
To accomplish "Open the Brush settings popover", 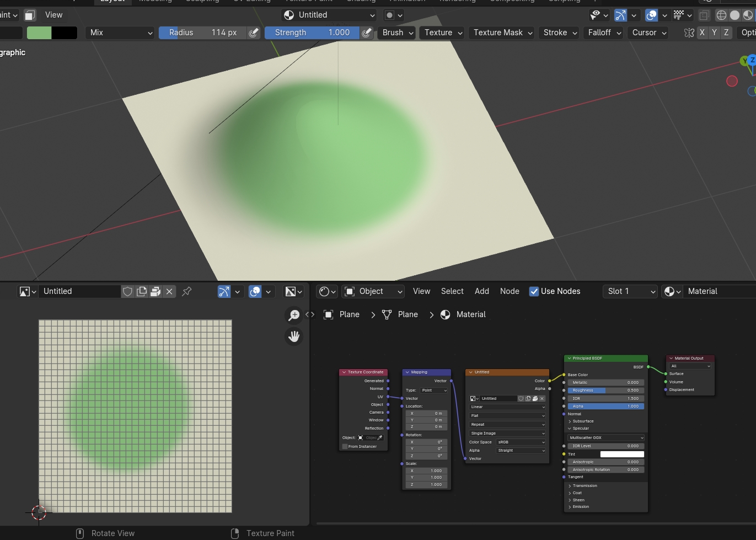I will click(x=396, y=33).
